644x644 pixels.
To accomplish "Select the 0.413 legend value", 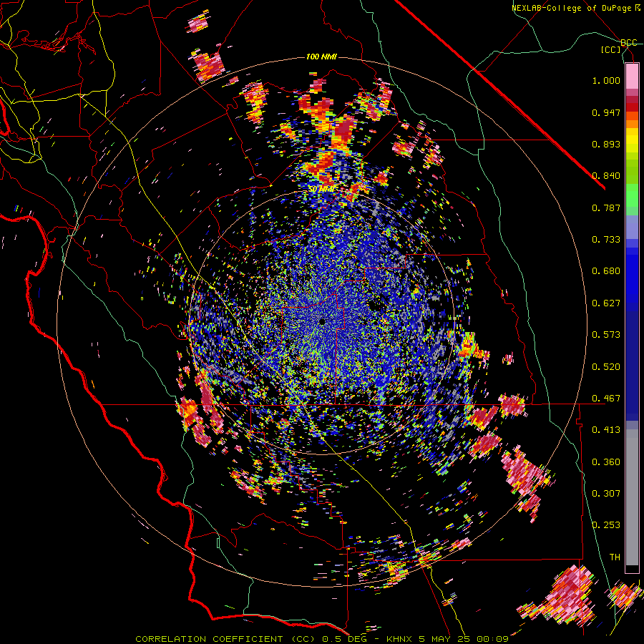I will pos(606,430).
